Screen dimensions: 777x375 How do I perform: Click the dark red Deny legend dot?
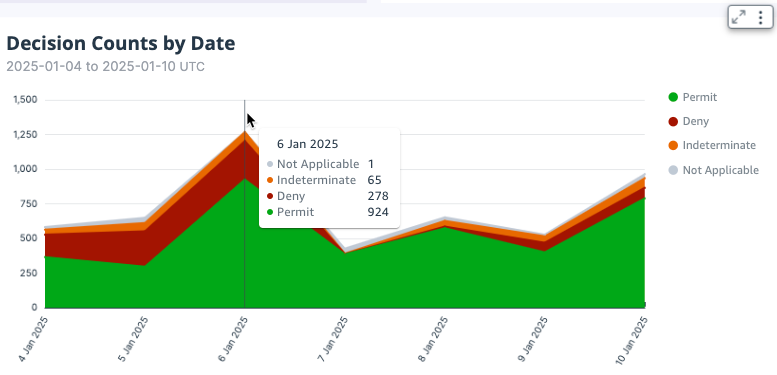coord(673,121)
